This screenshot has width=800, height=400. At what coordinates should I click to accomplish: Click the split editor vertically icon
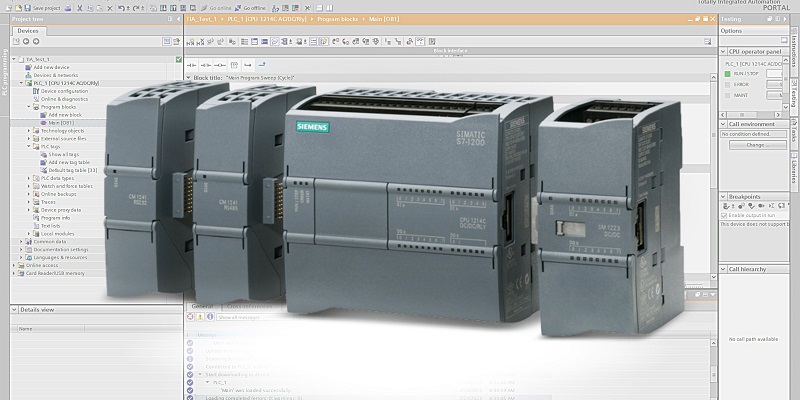point(330,8)
